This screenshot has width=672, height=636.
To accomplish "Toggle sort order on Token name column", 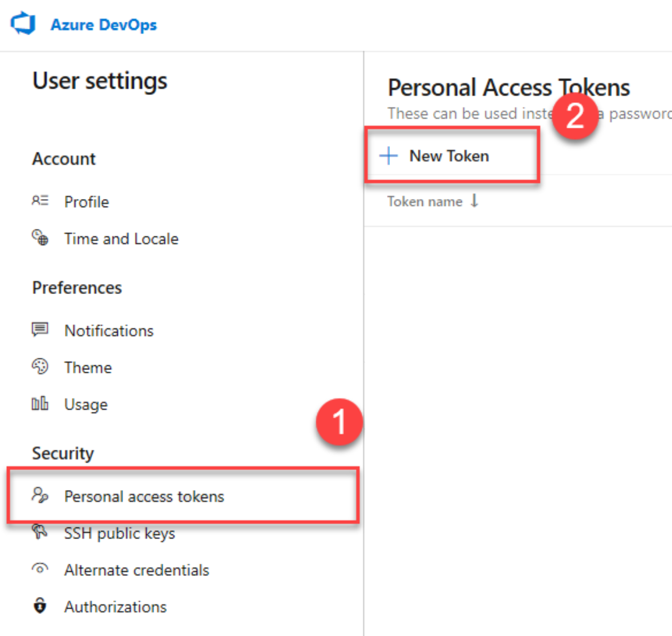I will tap(475, 201).
